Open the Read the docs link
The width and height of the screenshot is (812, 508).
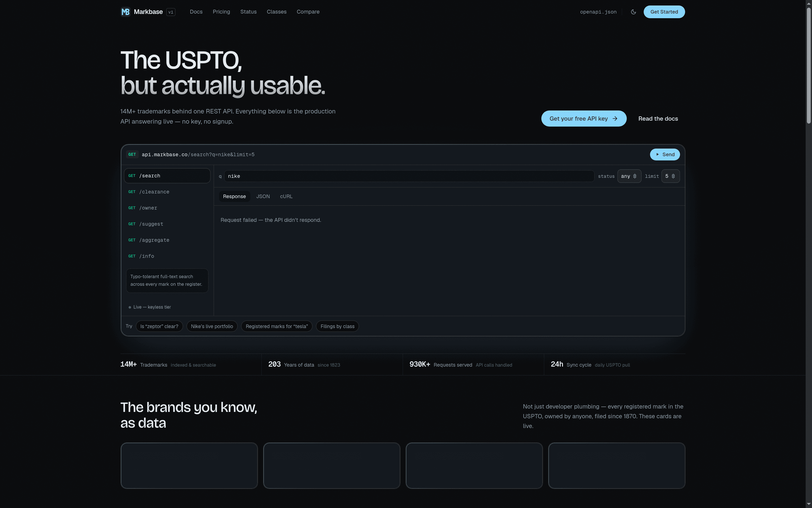coord(658,119)
